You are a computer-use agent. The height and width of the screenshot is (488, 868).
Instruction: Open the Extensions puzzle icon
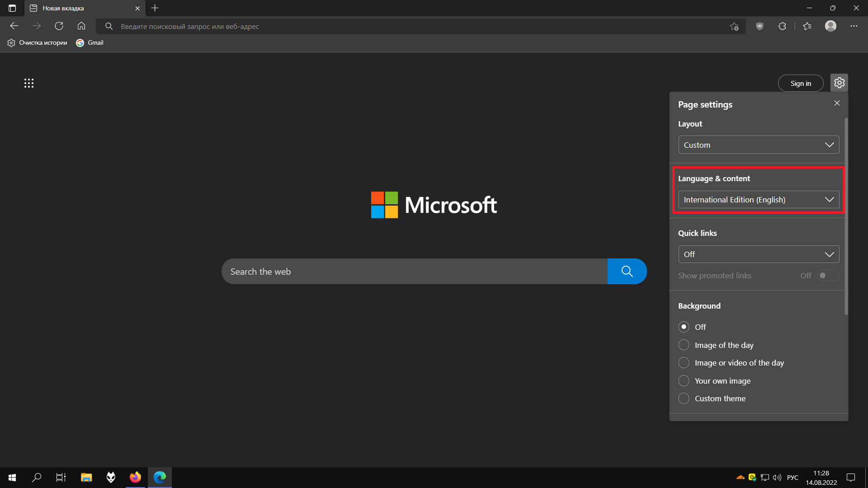(x=782, y=26)
